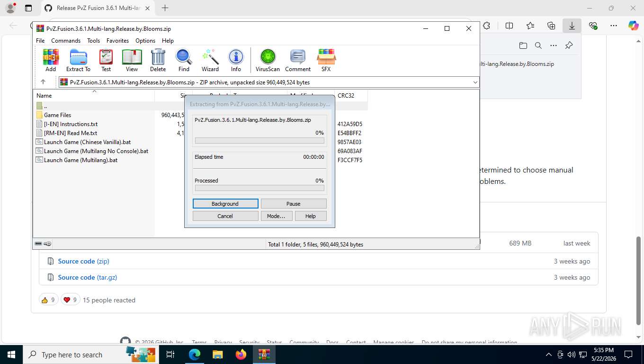Image resolution: width=644 pixels, height=364 pixels.
Task: Click the View toolbar icon
Action: click(x=132, y=60)
